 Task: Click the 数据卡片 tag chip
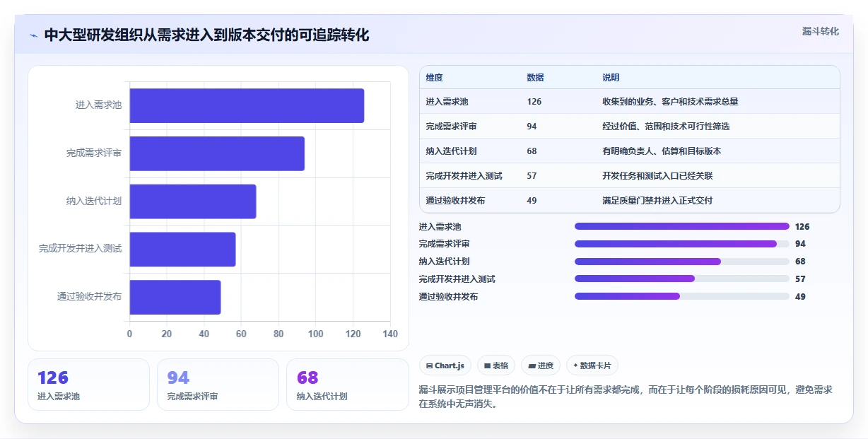pos(592,365)
